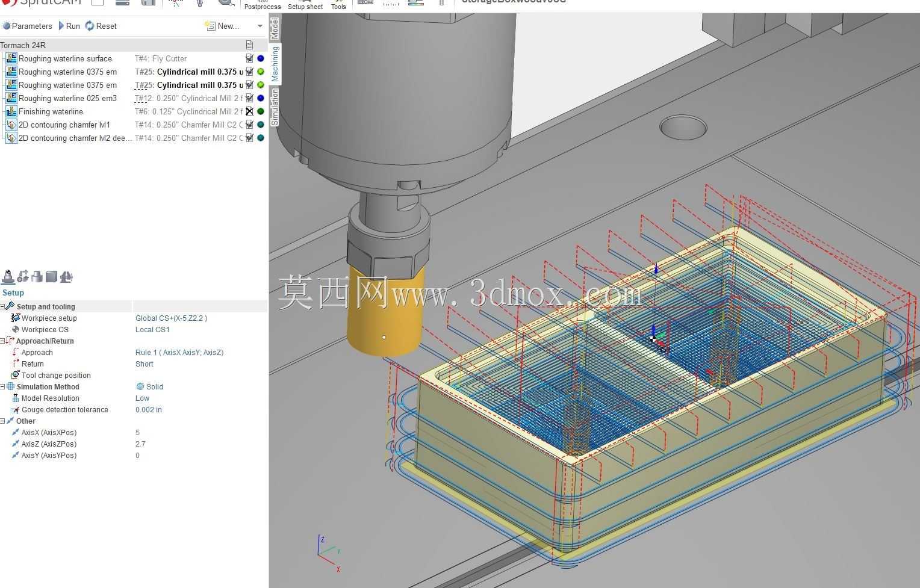Collapse the Other group
This screenshot has width=920, height=588.
coord(2,421)
